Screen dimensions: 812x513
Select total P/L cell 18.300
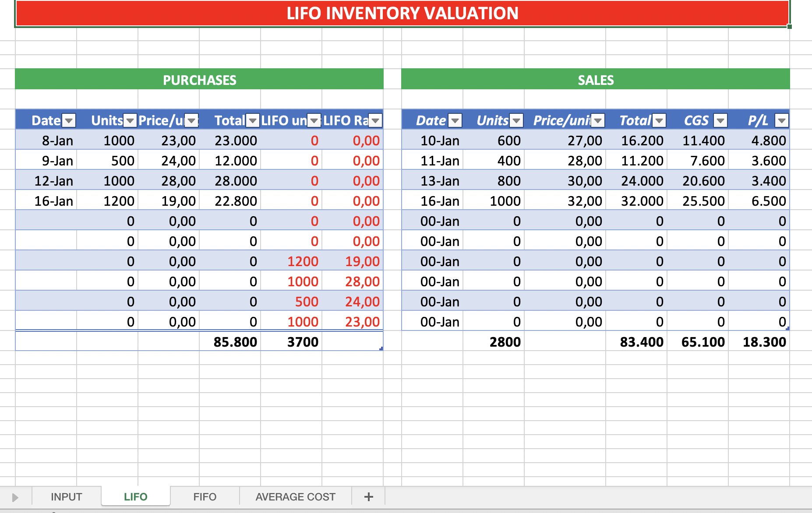(x=759, y=342)
